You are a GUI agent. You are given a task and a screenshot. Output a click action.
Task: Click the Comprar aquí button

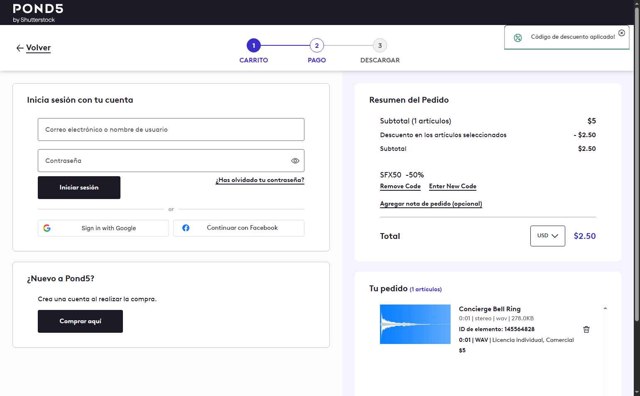(80, 321)
